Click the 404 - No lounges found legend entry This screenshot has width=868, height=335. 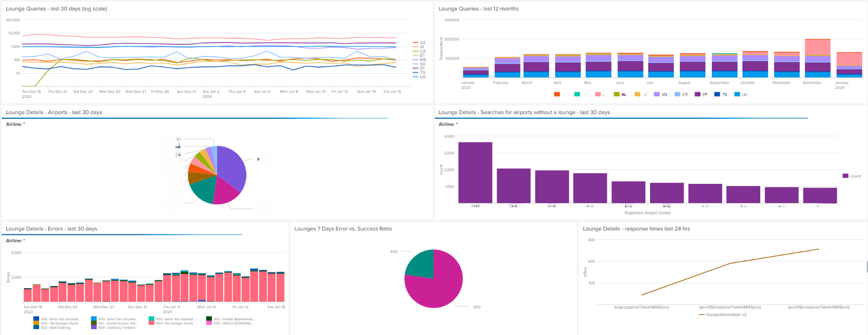174,323
